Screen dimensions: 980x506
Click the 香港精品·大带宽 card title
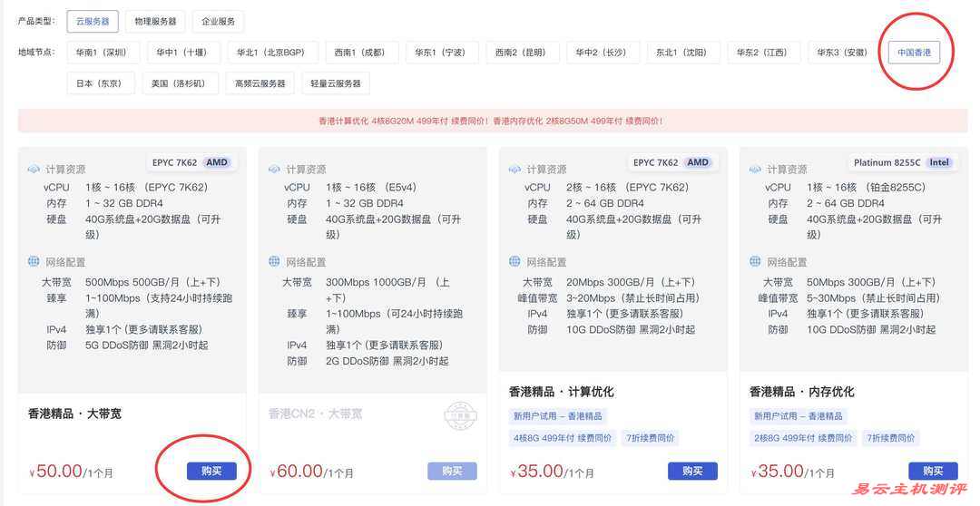coord(75,414)
